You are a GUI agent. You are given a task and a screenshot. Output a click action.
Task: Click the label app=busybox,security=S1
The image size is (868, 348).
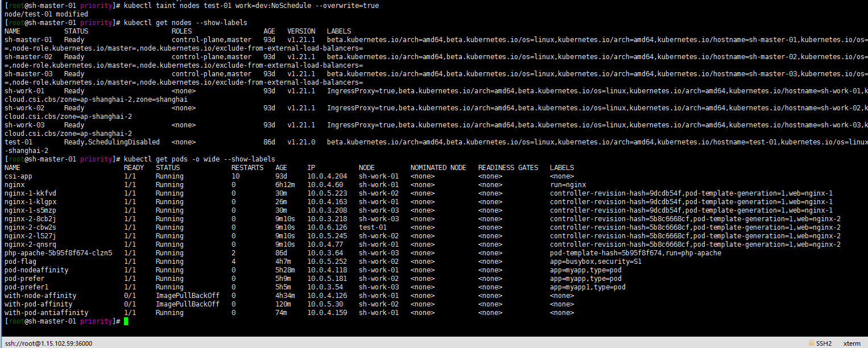click(x=596, y=261)
